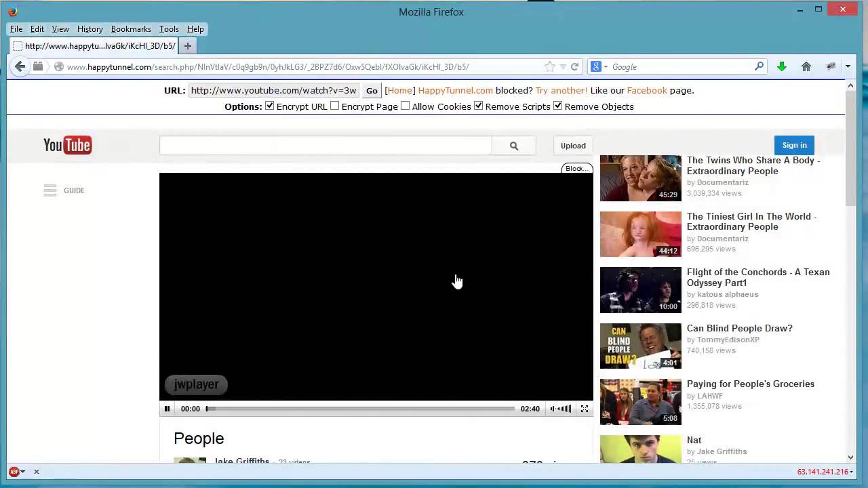868x488 pixels.
Task: Click the YouTube Upload button
Action: tap(573, 146)
